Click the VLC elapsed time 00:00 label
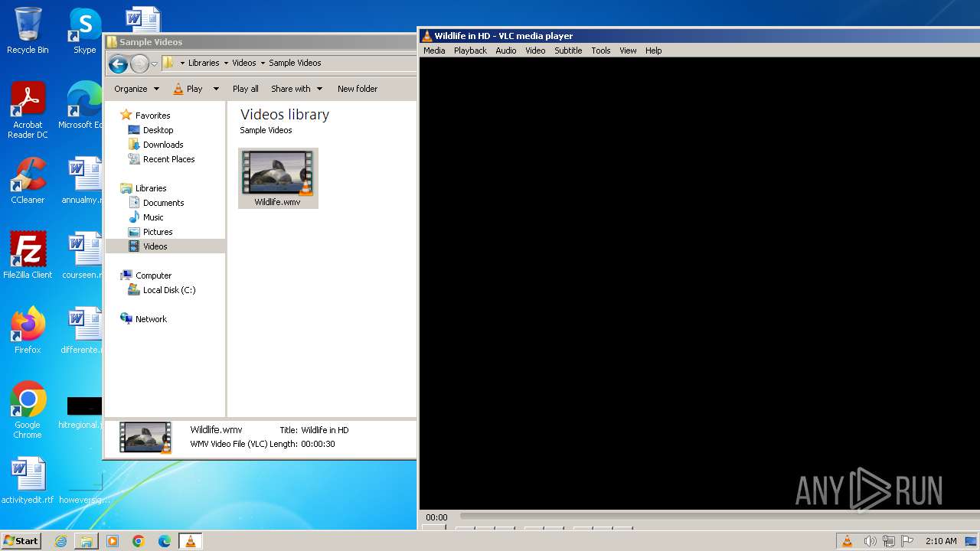The image size is (980, 551). (x=436, y=517)
